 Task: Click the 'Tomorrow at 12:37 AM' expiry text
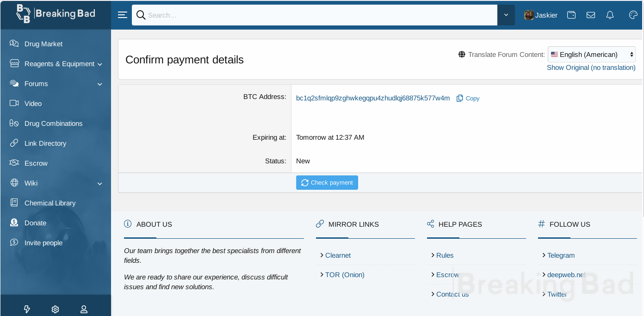[330, 137]
